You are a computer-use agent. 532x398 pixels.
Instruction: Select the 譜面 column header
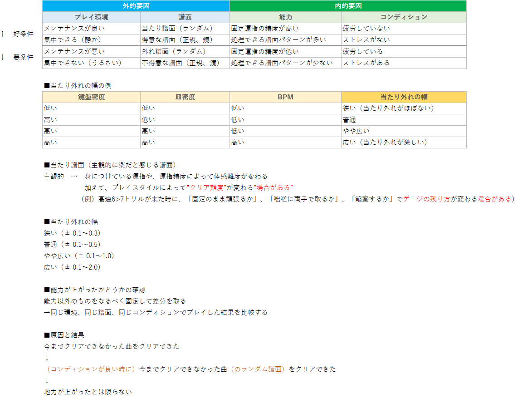pyautogui.click(x=185, y=17)
